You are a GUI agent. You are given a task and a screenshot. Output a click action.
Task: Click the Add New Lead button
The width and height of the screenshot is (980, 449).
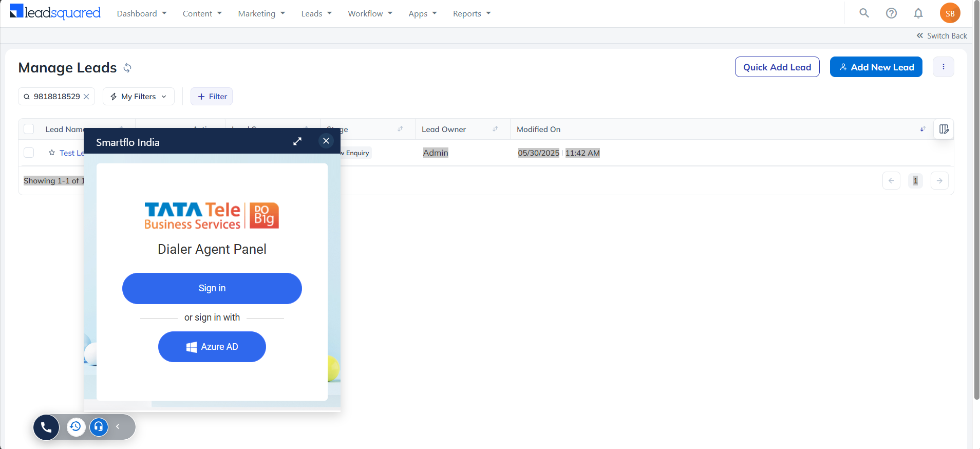(876, 67)
